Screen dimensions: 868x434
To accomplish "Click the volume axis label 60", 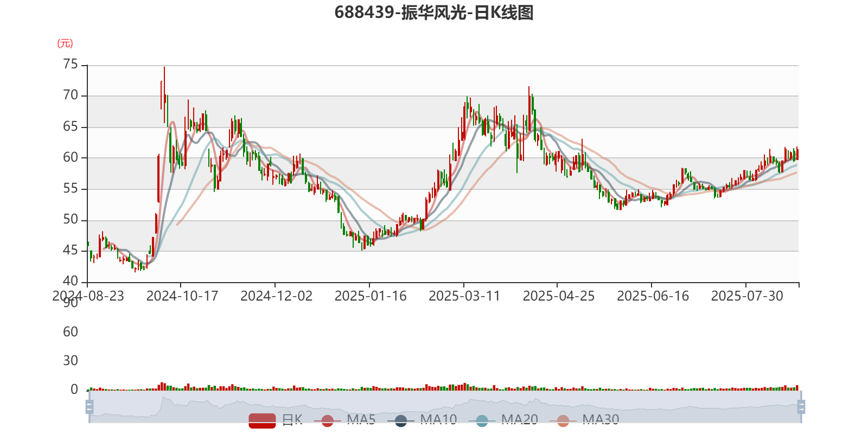I will click(x=71, y=332).
